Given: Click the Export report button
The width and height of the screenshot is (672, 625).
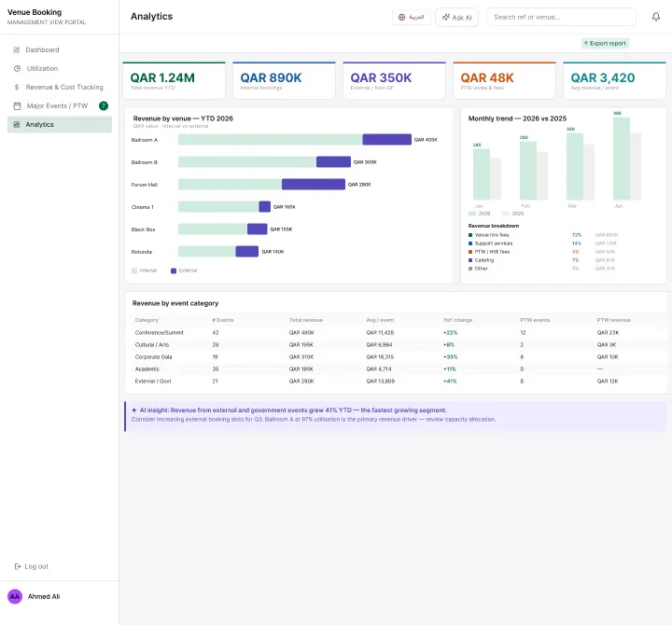Looking at the screenshot, I should (x=605, y=43).
